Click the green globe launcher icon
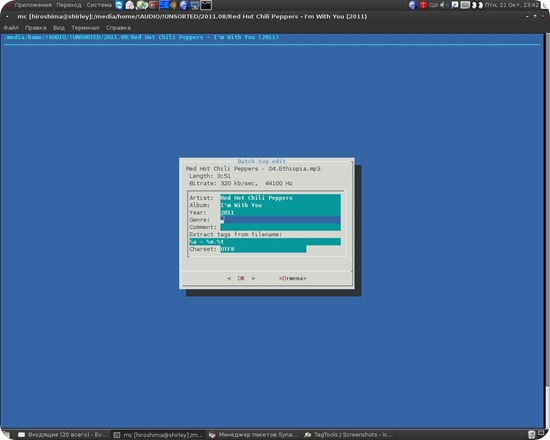550x440 pixels. coord(142,5)
